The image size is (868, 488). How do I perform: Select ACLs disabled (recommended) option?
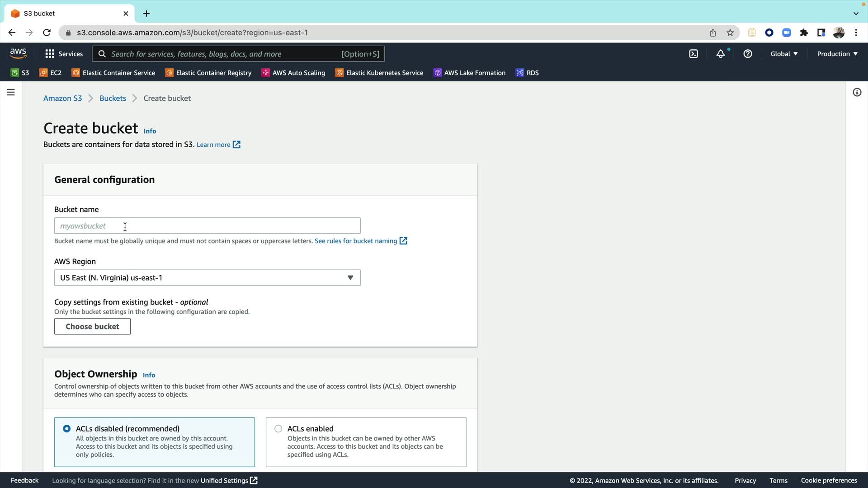(x=67, y=428)
